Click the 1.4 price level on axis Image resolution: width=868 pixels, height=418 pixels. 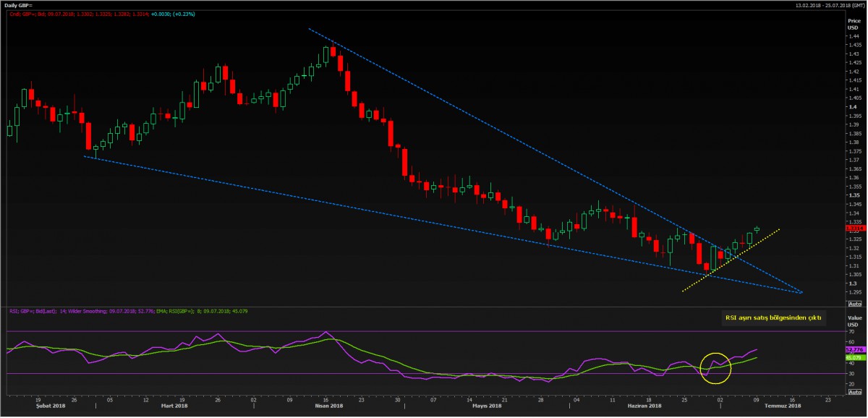851,107
